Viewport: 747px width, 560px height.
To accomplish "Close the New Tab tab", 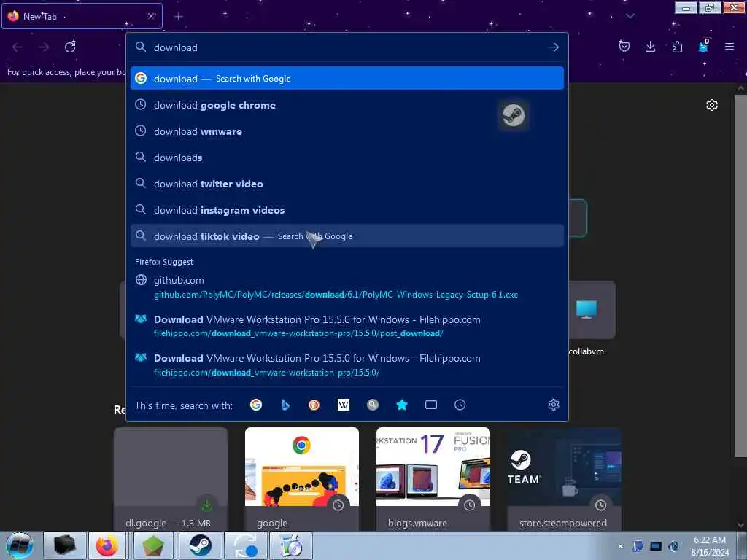I will (x=151, y=16).
